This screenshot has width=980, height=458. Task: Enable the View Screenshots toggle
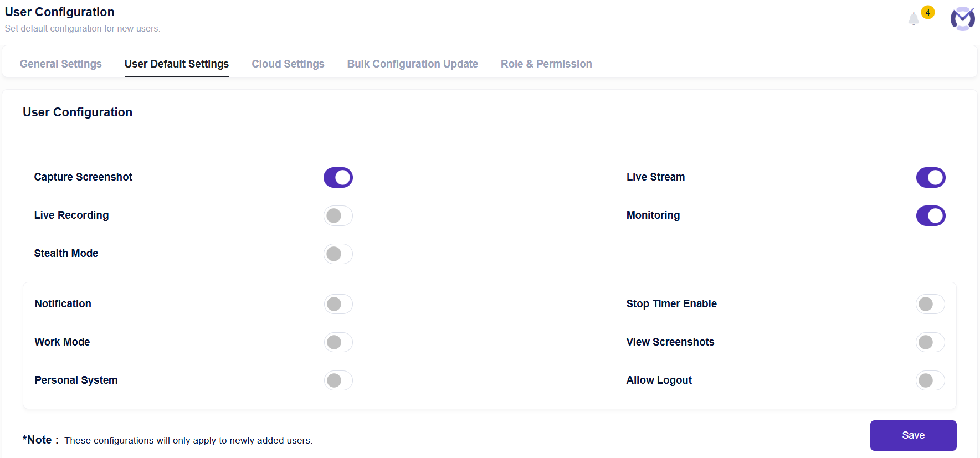[930, 342]
